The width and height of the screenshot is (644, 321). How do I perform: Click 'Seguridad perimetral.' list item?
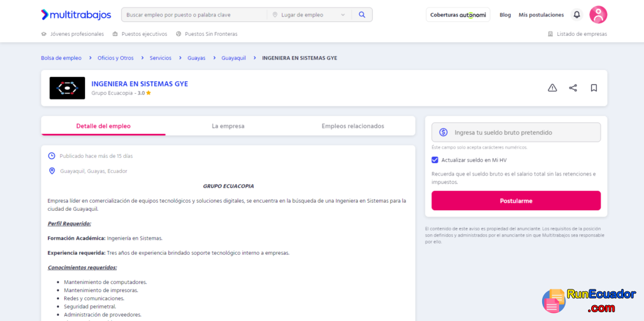(x=90, y=306)
